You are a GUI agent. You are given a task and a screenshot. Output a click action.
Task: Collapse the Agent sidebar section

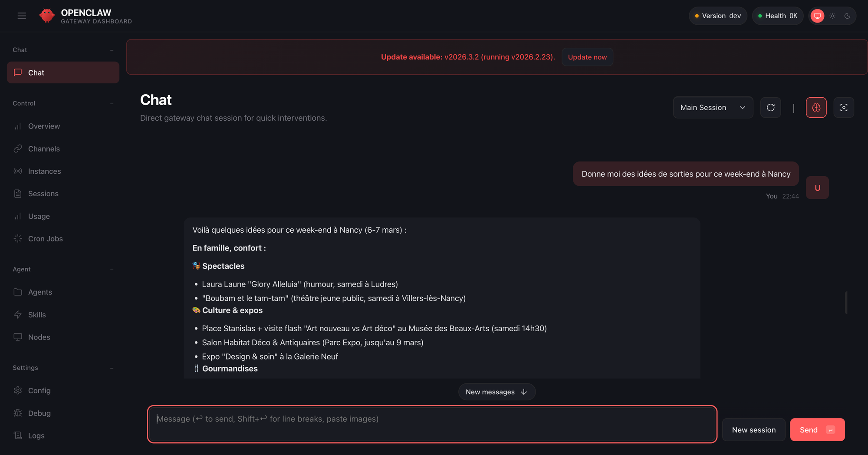pos(112,270)
